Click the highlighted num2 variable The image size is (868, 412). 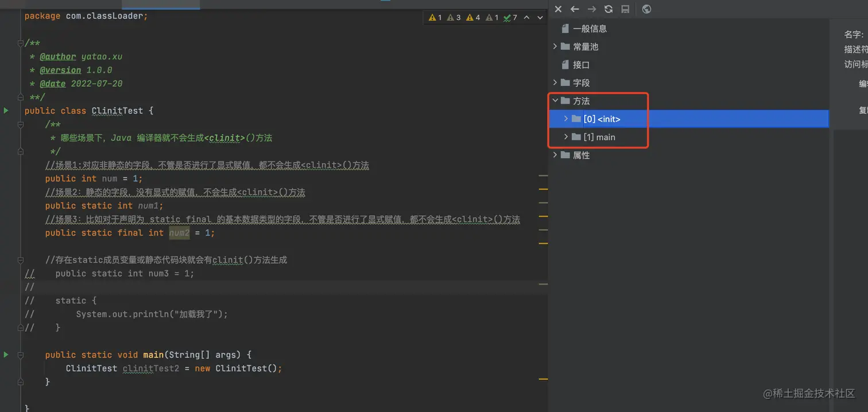[x=179, y=233]
